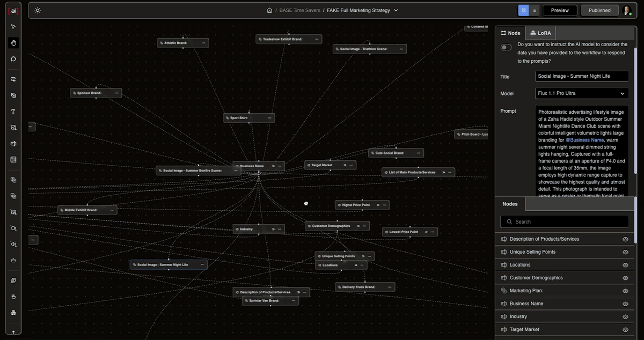Toggle light/dark theme sun icon
644x340 pixels.
pyautogui.click(x=38, y=10)
